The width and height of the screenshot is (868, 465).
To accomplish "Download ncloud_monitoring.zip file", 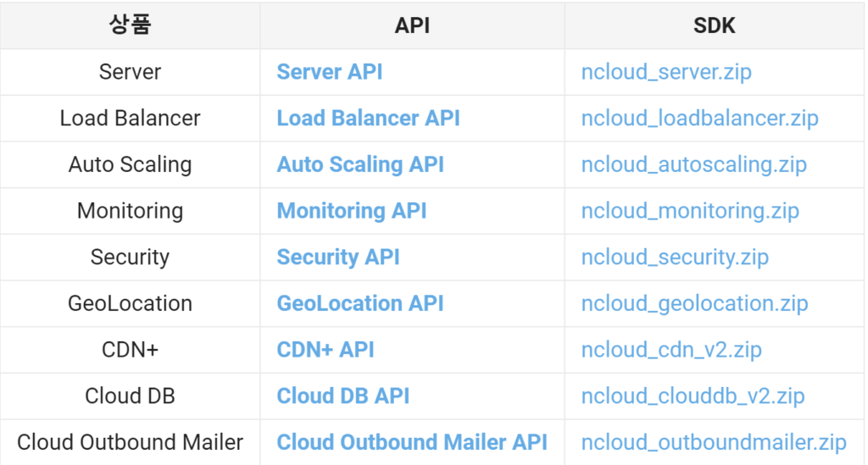I will tap(690, 211).
